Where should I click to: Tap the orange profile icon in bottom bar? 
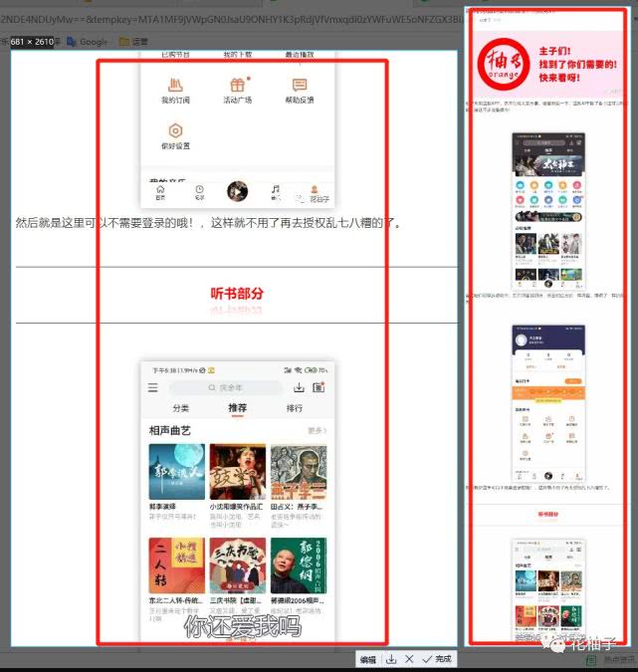(x=315, y=189)
